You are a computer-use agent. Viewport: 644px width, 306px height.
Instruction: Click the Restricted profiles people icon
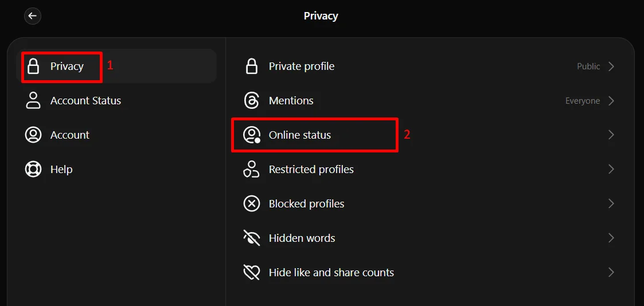coord(251,170)
